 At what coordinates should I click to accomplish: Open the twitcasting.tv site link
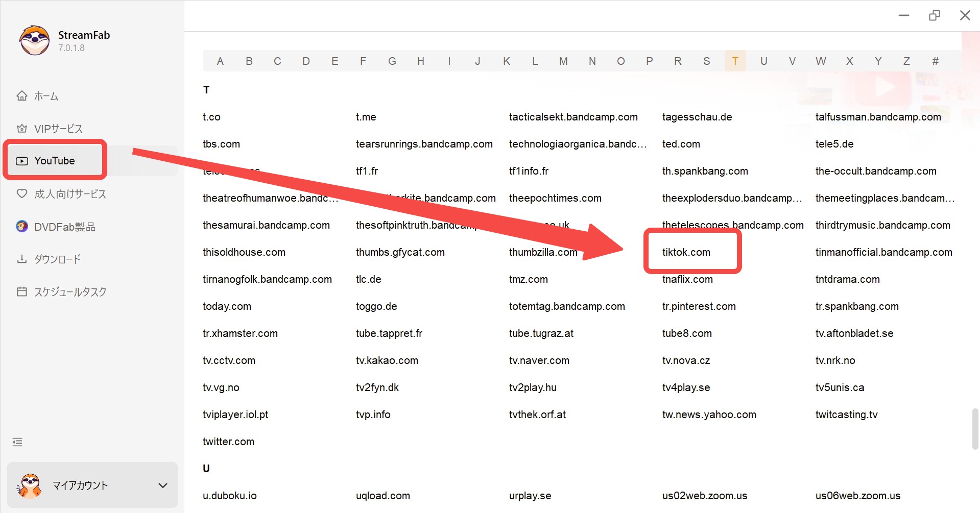846,414
